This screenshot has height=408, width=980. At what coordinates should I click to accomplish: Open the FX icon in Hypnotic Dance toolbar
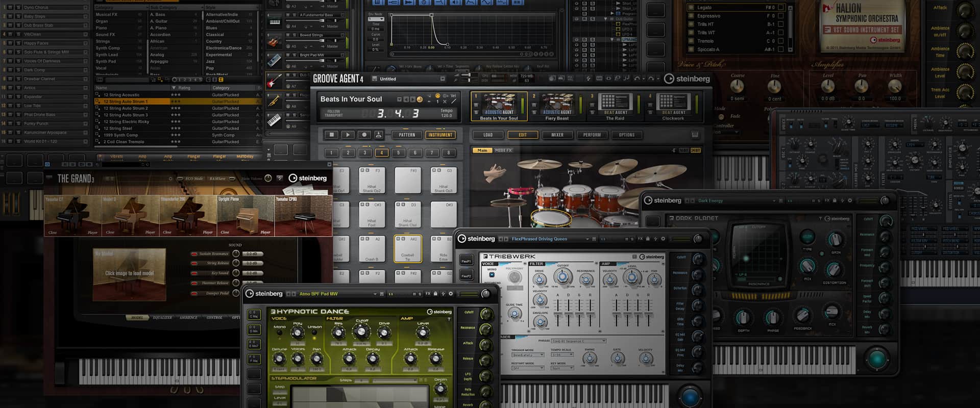428,294
